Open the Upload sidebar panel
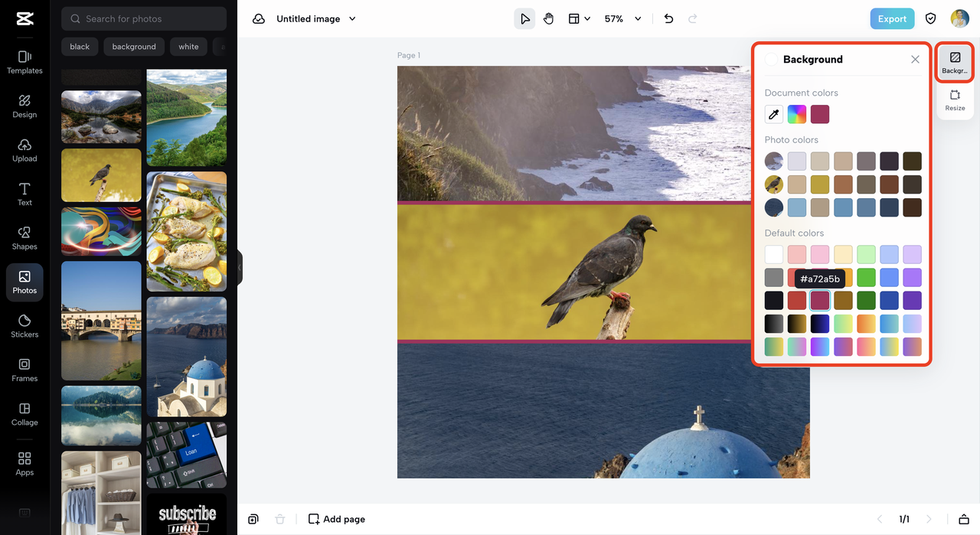This screenshot has width=980, height=535. (24, 150)
